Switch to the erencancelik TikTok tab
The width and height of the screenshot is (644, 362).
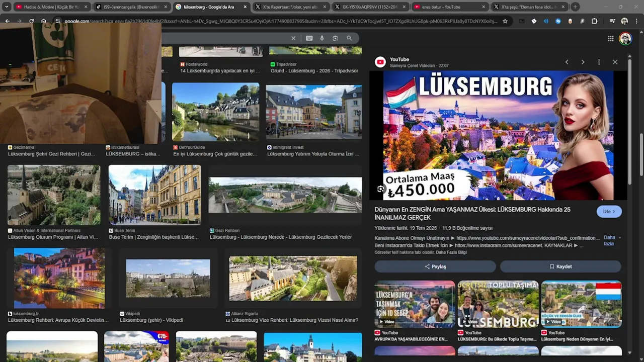[132, 7]
